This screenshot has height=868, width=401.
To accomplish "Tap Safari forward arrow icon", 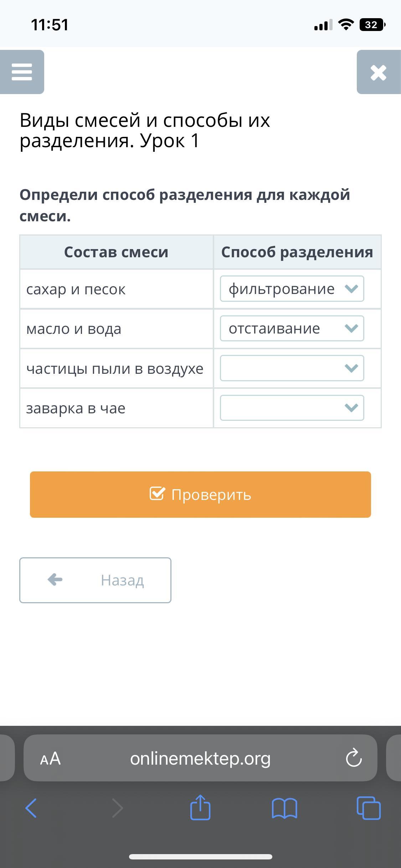I will click(x=117, y=808).
